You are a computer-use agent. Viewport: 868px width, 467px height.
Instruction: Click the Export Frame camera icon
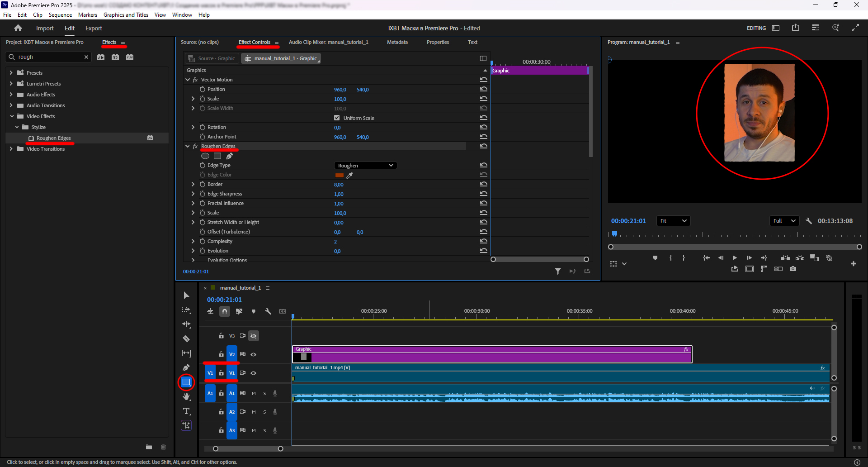point(793,269)
